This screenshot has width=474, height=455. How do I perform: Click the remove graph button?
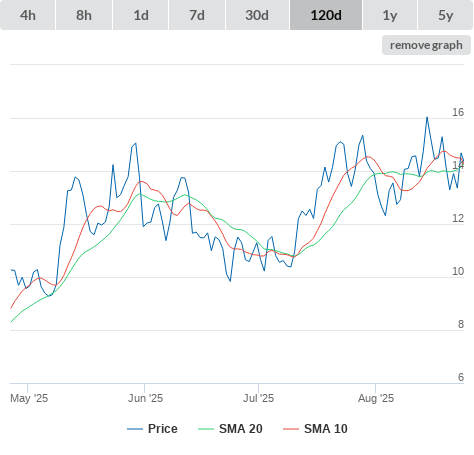click(x=426, y=45)
